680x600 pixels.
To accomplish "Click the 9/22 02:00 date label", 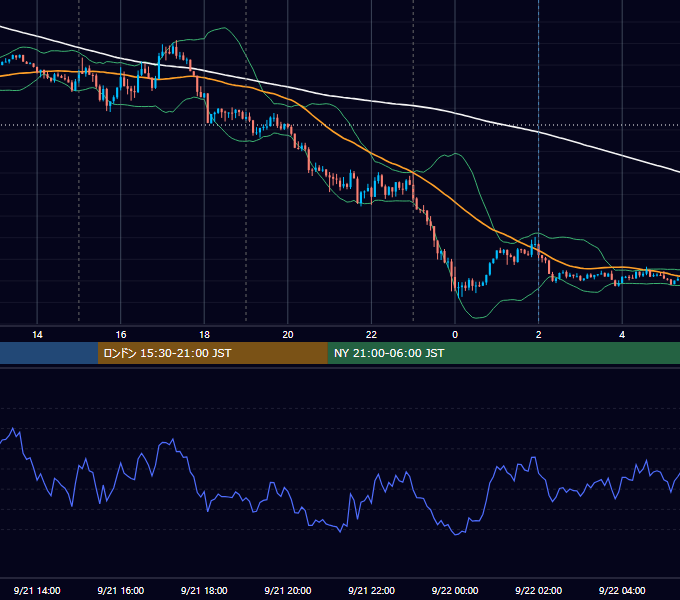I will pyautogui.click(x=539, y=590).
